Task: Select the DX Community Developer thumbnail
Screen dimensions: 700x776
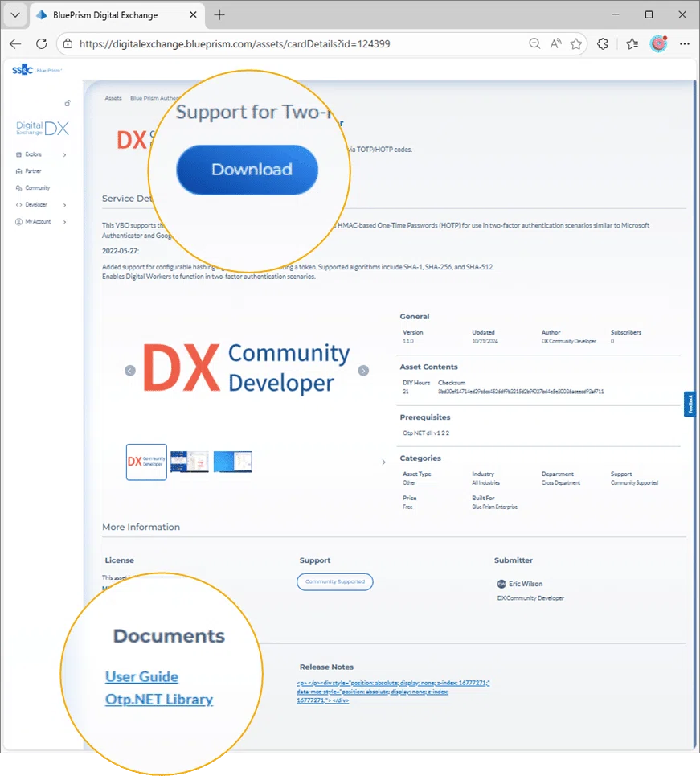Action: click(146, 462)
